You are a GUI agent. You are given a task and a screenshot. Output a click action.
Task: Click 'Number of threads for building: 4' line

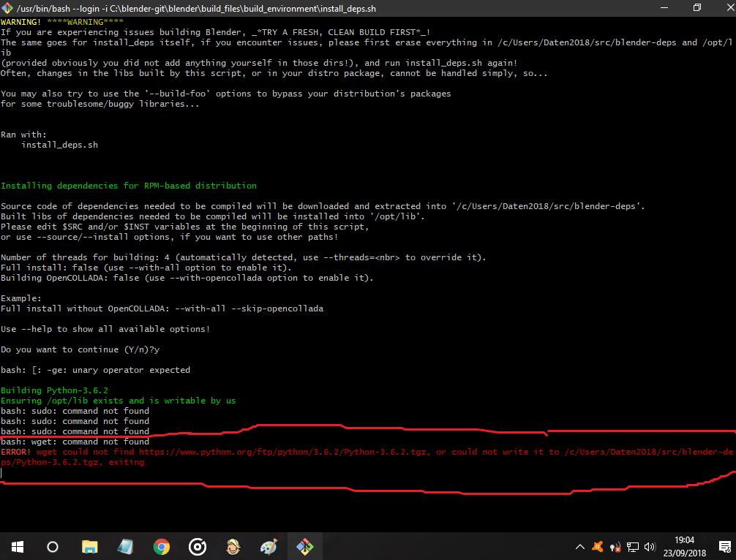[243, 257]
